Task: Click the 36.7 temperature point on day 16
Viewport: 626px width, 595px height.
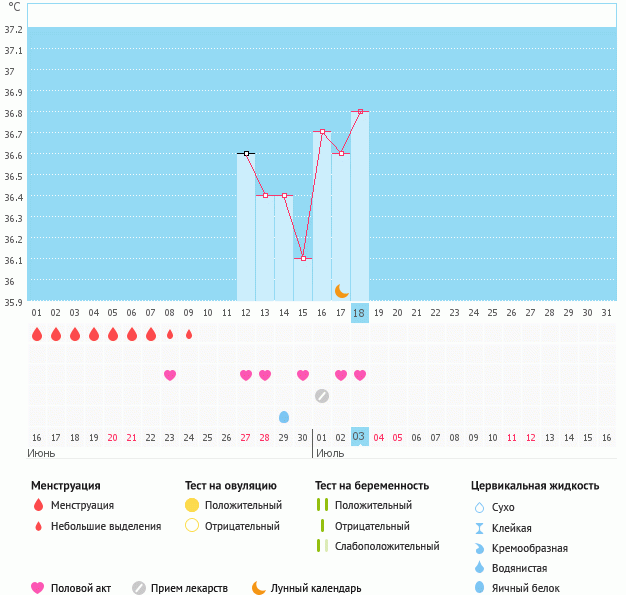Action: pos(322,132)
